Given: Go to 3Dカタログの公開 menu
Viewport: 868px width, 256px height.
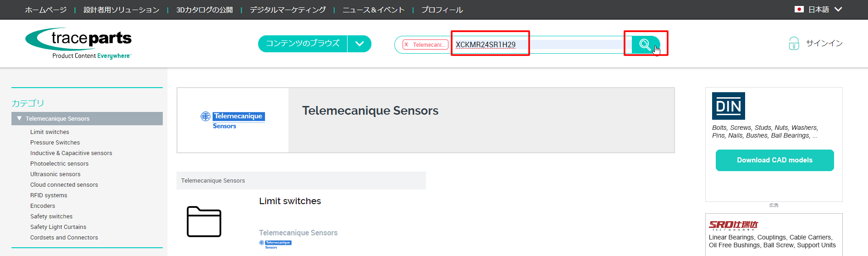Looking at the screenshot, I should (x=205, y=10).
